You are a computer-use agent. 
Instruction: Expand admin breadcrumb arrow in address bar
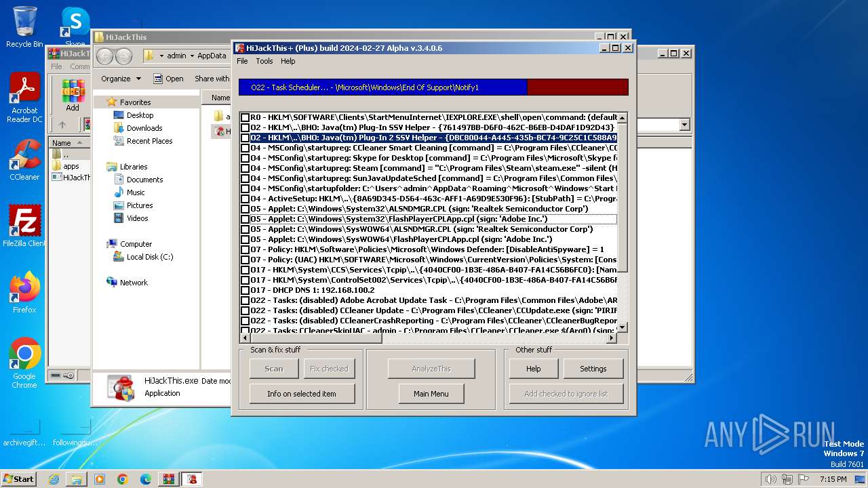(x=192, y=56)
